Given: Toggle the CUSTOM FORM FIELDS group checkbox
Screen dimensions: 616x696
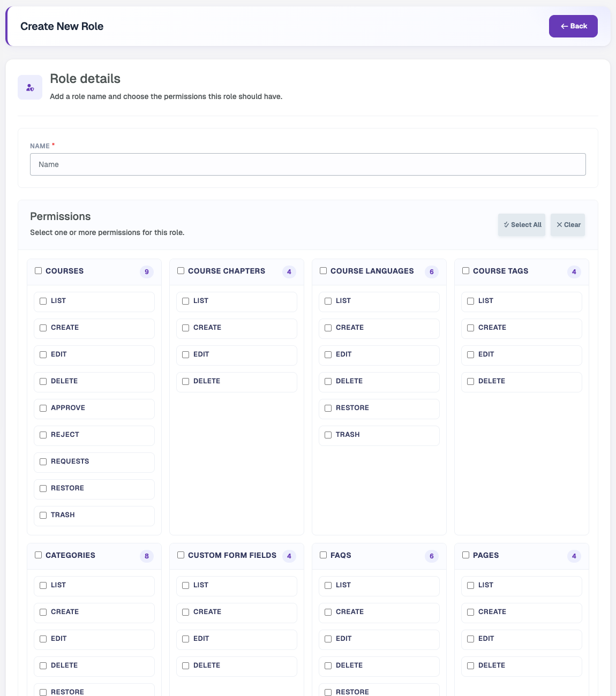Looking at the screenshot, I should [x=181, y=555].
